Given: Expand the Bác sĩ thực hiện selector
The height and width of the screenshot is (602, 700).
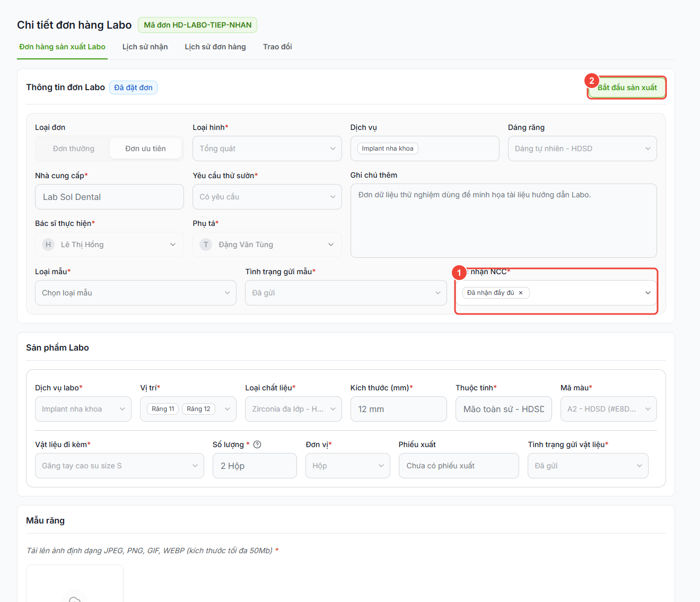Looking at the screenshot, I should click(x=109, y=245).
